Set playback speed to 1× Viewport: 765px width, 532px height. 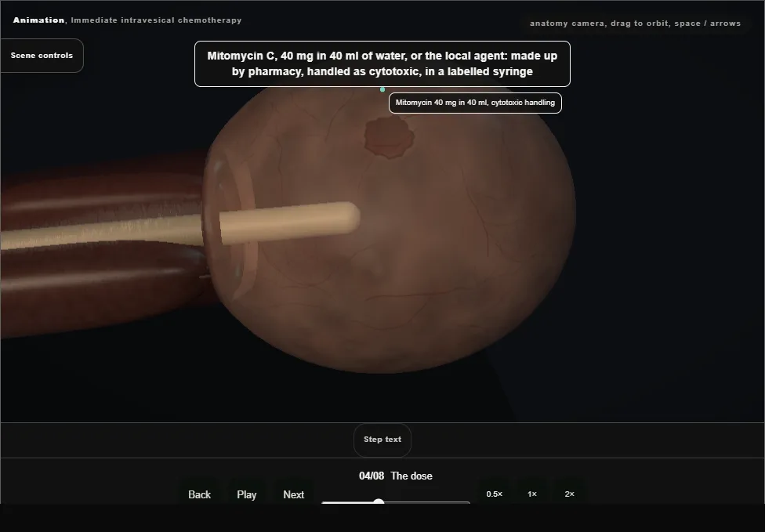(532, 494)
